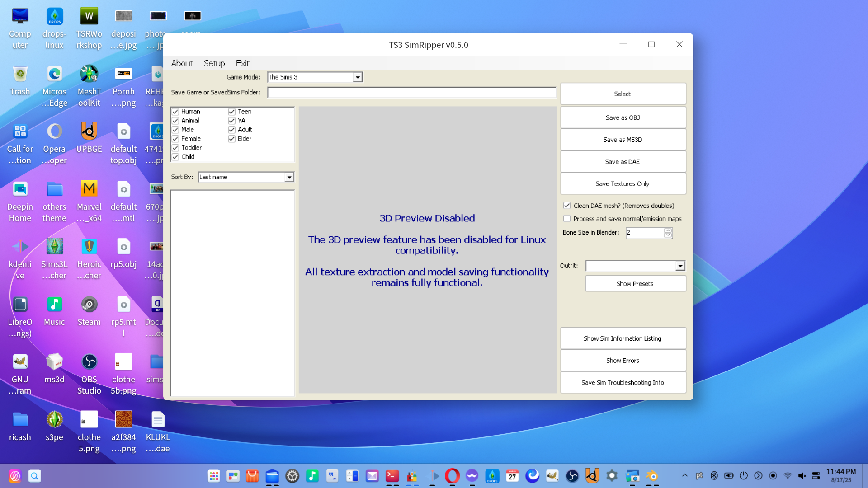Open the OBS Studio desktop icon
The image size is (868, 488).
pyautogui.click(x=89, y=362)
